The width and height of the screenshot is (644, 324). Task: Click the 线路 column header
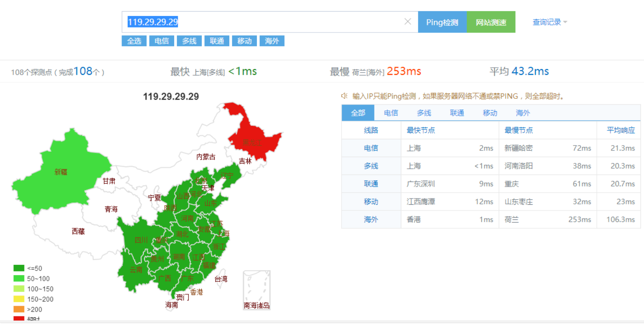(x=371, y=130)
